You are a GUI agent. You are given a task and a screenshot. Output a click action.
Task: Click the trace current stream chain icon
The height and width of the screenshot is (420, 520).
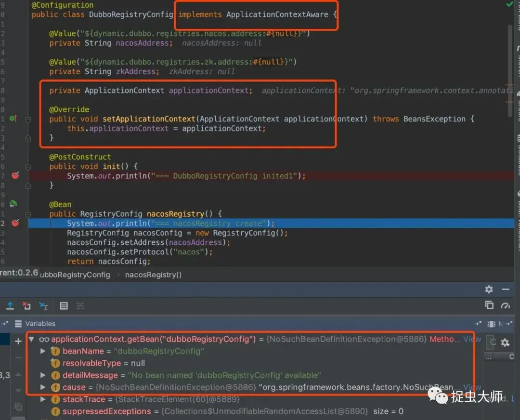tap(80, 305)
